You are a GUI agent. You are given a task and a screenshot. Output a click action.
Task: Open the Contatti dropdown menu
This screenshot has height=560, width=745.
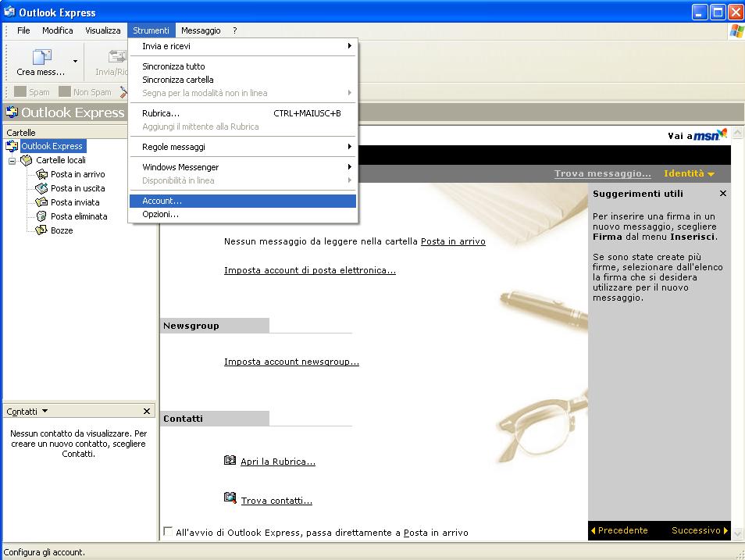pos(45,411)
